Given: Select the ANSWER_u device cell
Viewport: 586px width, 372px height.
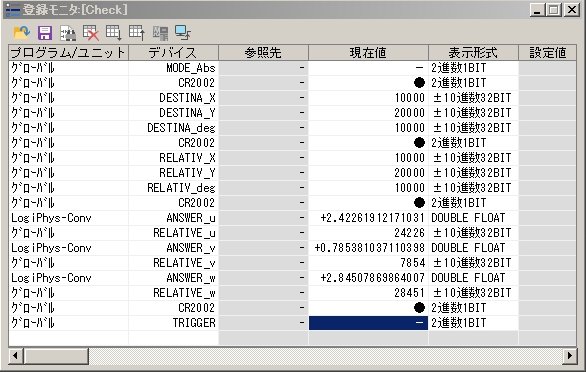Looking at the screenshot, I should click(173, 218).
